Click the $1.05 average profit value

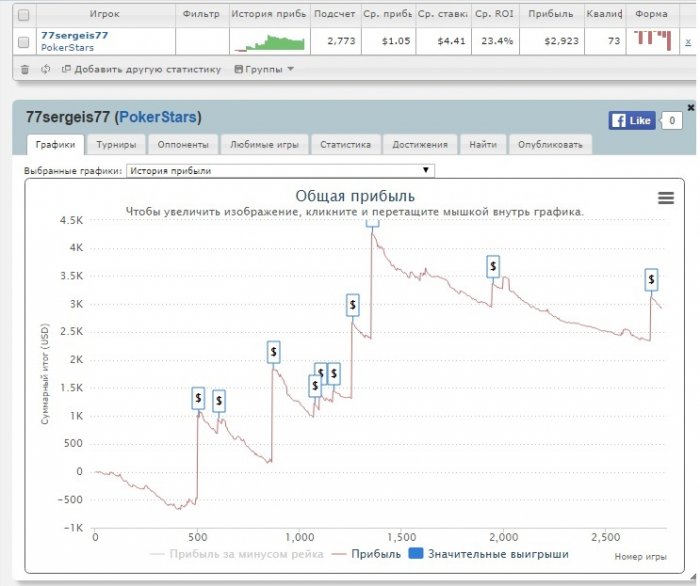[396, 41]
